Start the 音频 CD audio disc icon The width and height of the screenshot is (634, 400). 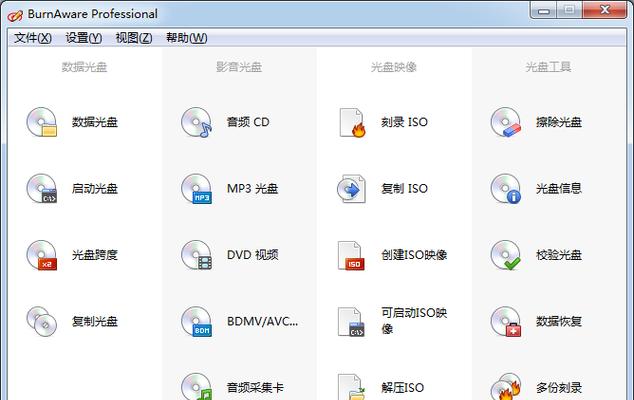(x=197, y=122)
